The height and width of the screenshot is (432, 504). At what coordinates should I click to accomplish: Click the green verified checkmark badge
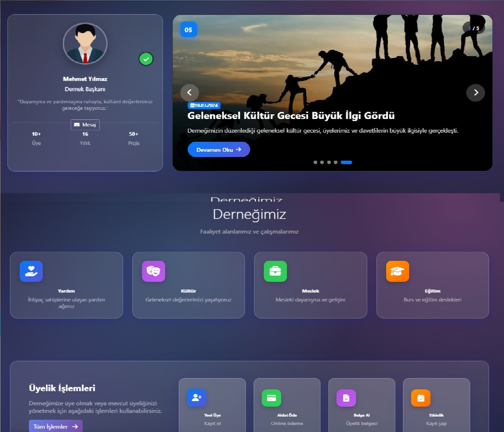coord(146,59)
